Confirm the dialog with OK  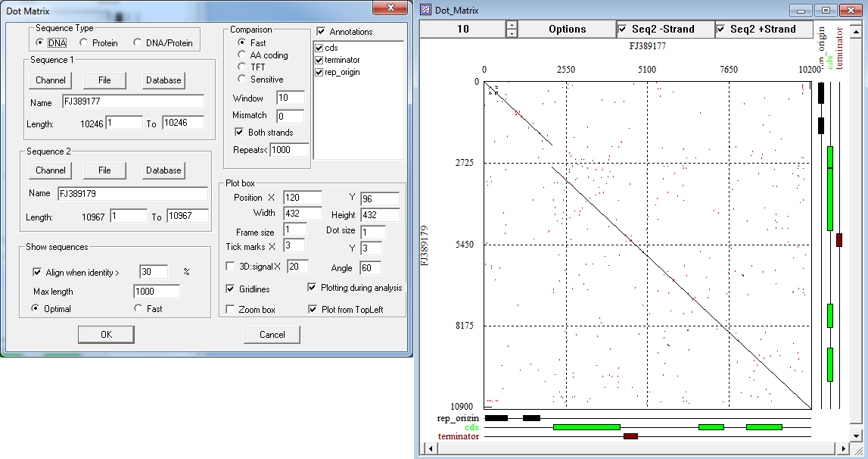[x=106, y=335]
